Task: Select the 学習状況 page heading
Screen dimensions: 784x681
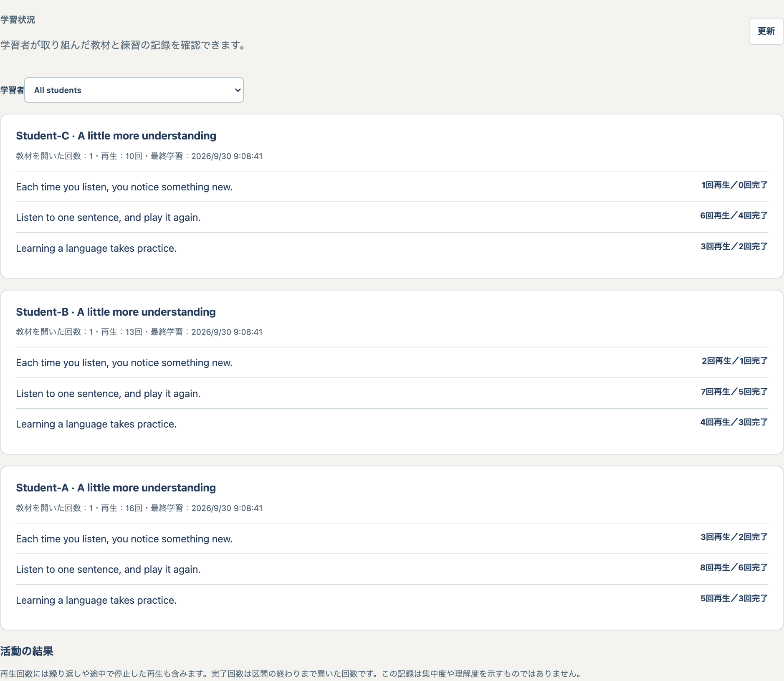Action: 18,20
